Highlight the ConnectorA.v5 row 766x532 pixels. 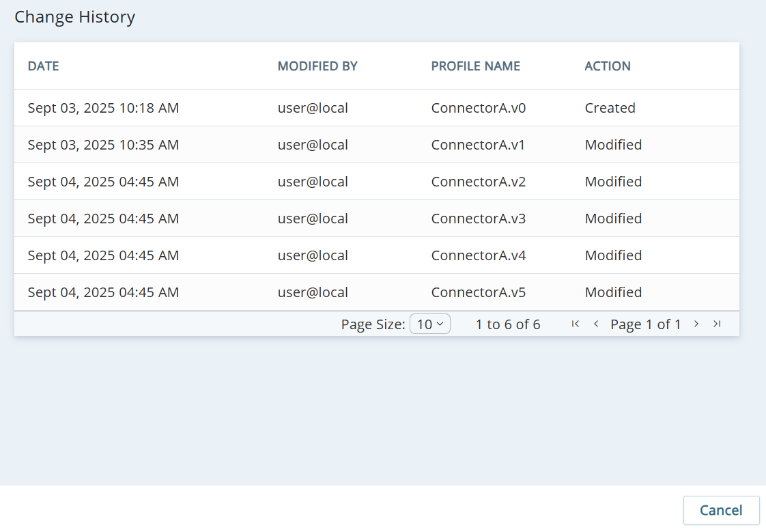click(x=478, y=292)
